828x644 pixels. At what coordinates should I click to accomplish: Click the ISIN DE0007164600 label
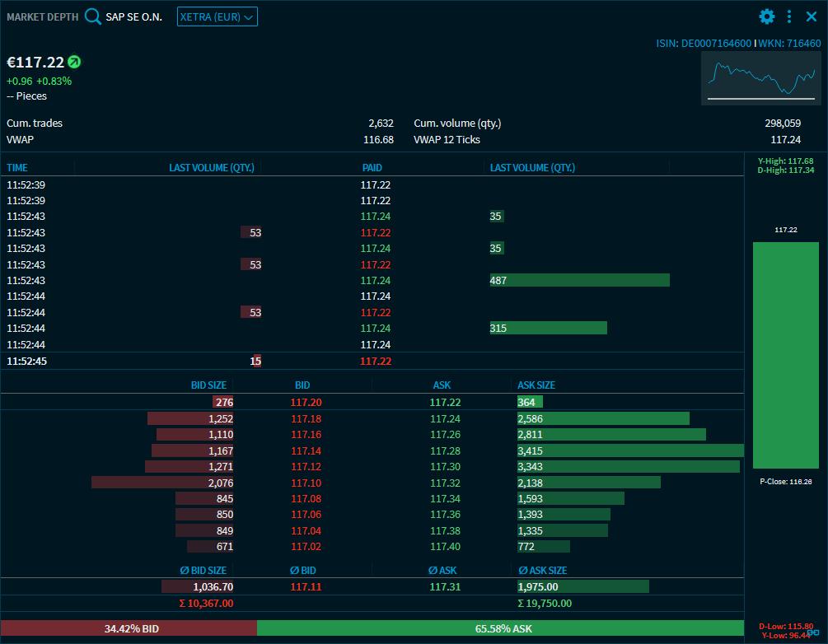click(703, 44)
